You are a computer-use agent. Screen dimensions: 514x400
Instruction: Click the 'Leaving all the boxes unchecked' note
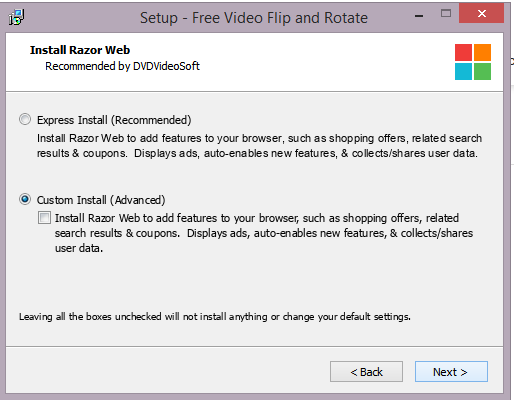click(215, 316)
